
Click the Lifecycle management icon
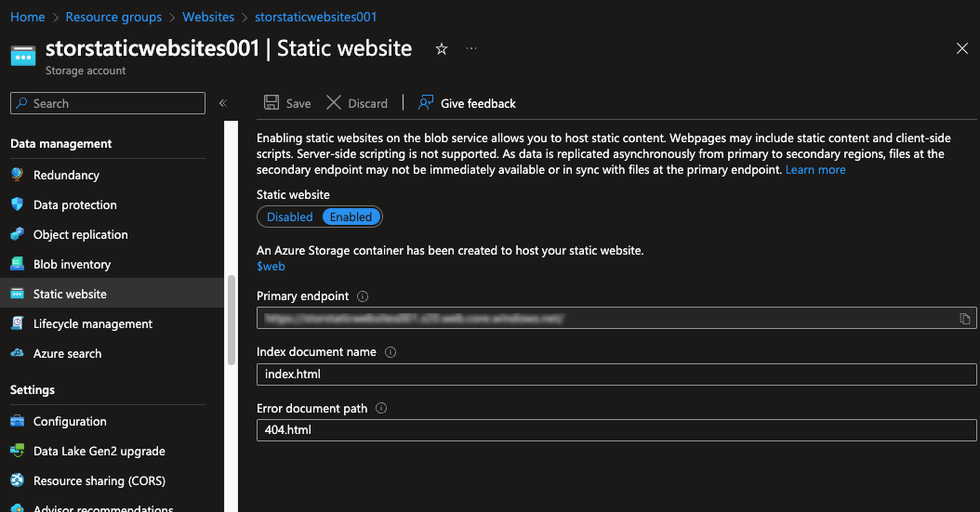tap(18, 323)
